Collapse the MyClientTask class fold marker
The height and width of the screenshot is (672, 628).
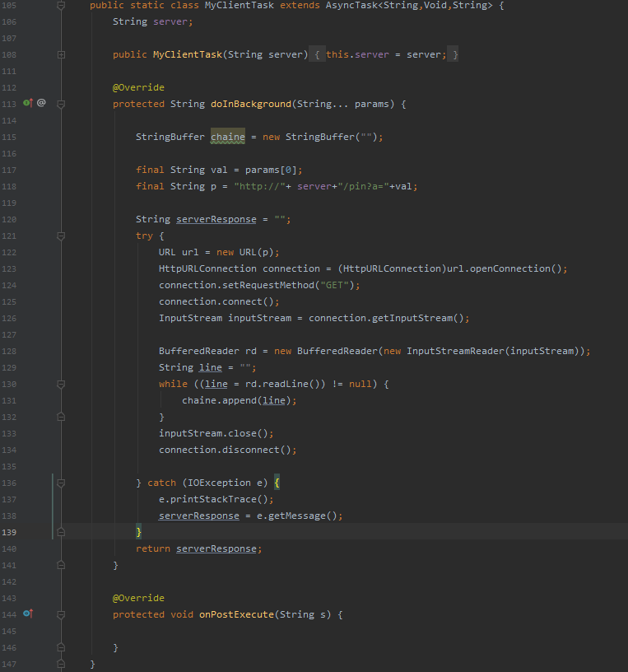point(61,6)
